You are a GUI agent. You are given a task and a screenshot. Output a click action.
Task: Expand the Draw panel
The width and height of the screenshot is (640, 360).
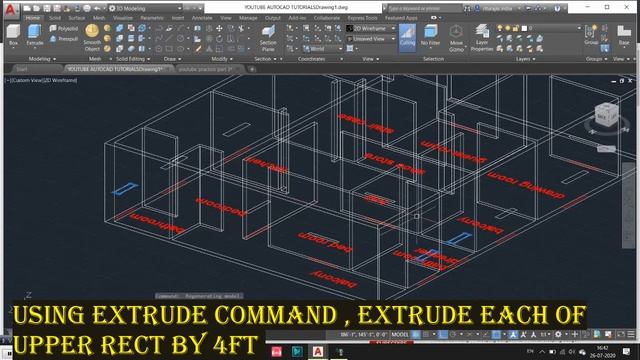[172, 59]
